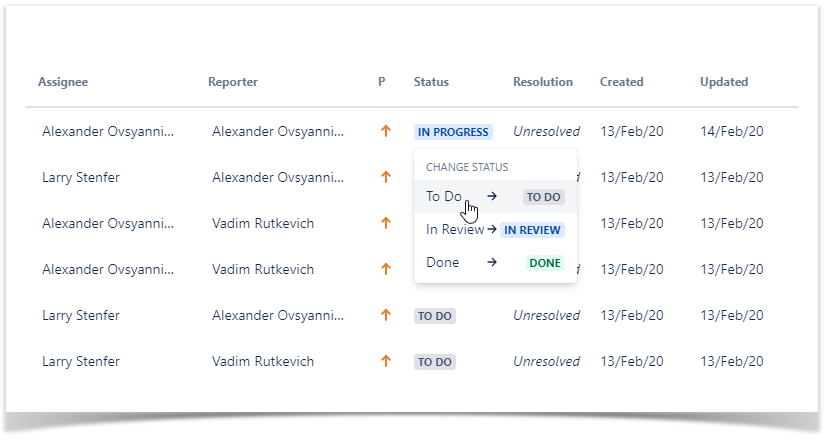Open TO DO status badge in fifth row
832x441 pixels.
[435, 316]
